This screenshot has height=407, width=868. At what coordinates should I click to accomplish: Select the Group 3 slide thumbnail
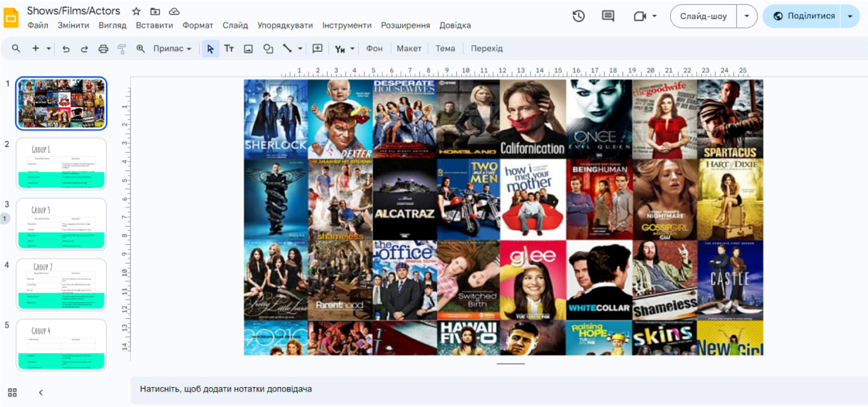(x=61, y=224)
